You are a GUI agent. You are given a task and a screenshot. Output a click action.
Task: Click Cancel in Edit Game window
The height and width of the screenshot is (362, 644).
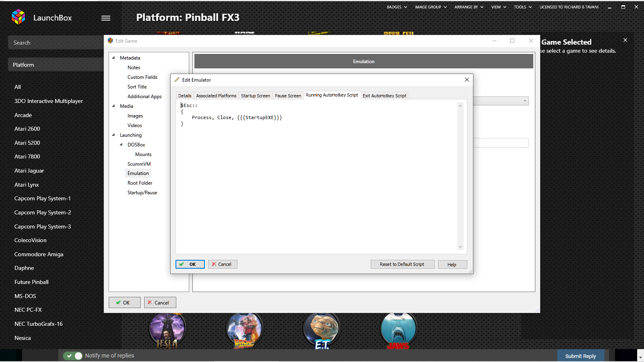pyautogui.click(x=160, y=302)
